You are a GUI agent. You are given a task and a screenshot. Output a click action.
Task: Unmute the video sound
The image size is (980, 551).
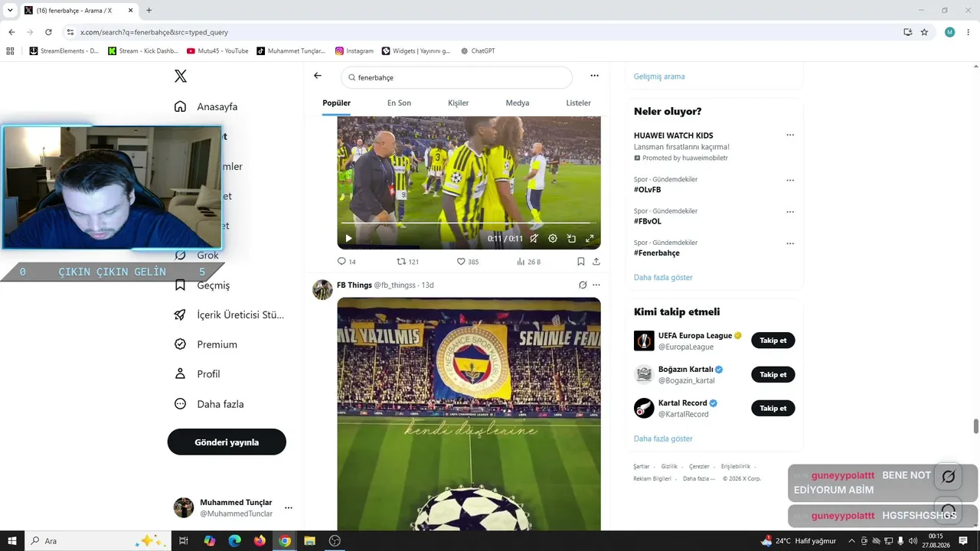(x=534, y=239)
